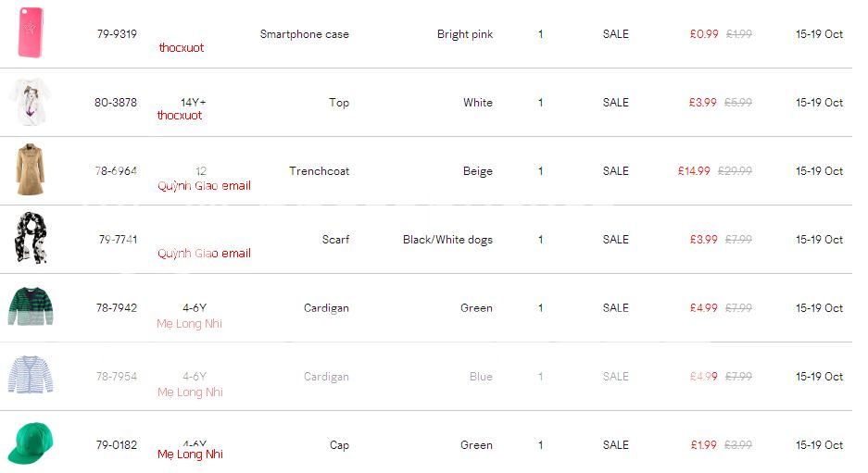Select the Black/White dogs colour text
Viewport: 868px width, 473px height.
tap(447, 240)
